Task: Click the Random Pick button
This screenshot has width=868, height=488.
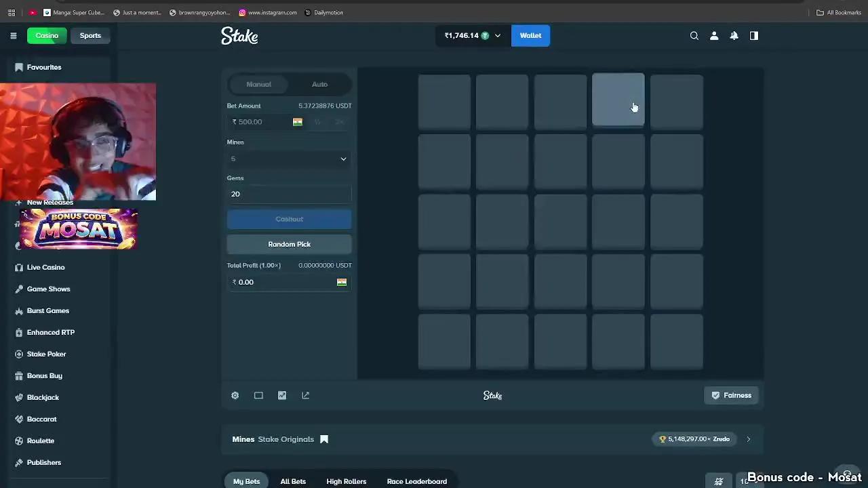Action: [289, 244]
